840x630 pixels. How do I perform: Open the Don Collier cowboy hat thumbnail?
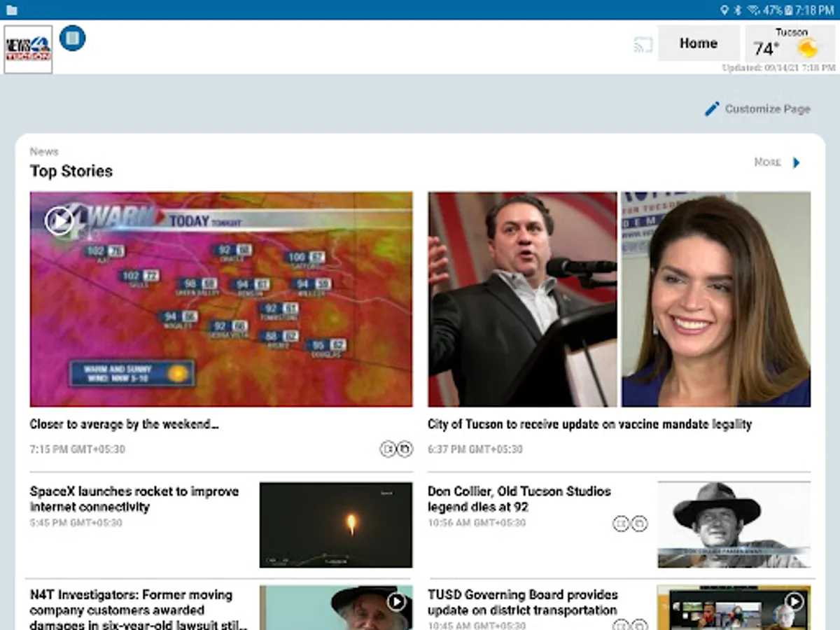(734, 525)
